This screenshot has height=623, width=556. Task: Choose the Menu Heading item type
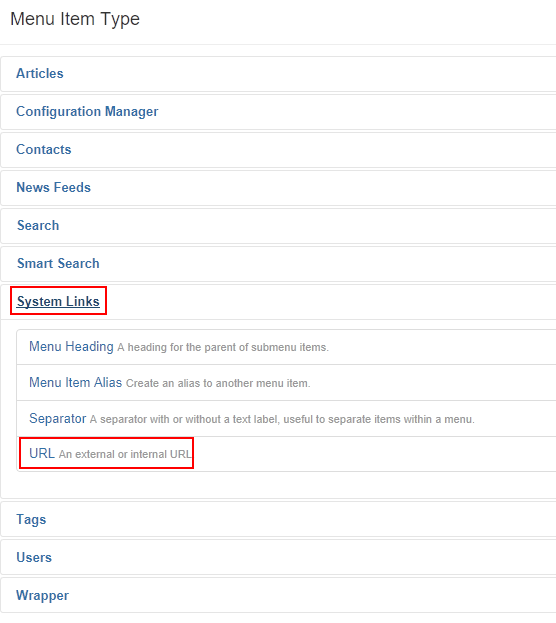[71, 346]
